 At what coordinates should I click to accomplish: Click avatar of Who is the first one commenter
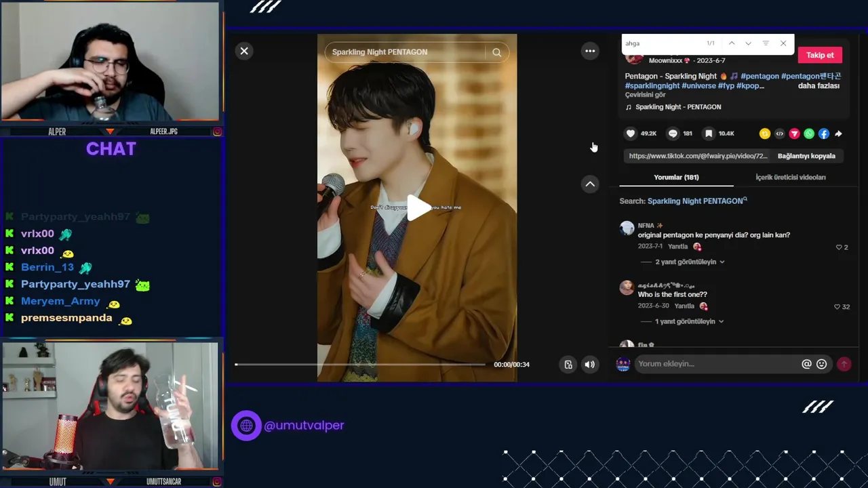tap(627, 288)
